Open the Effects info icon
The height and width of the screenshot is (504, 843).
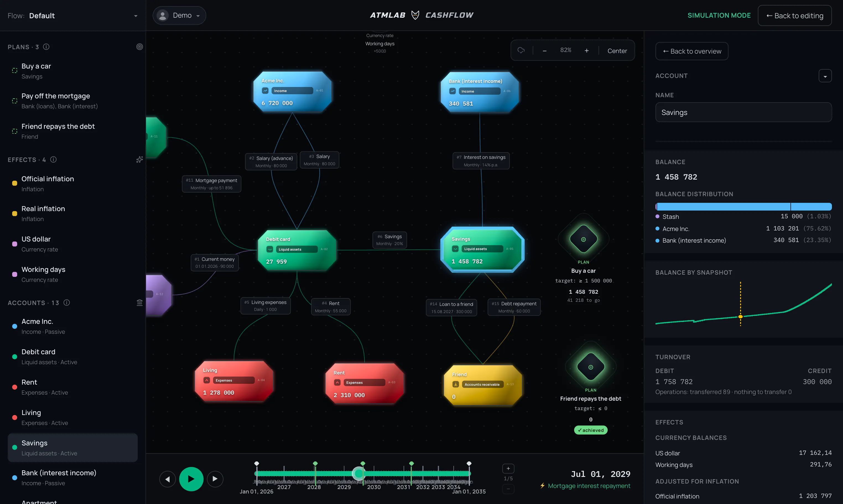(x=53, y=160)
